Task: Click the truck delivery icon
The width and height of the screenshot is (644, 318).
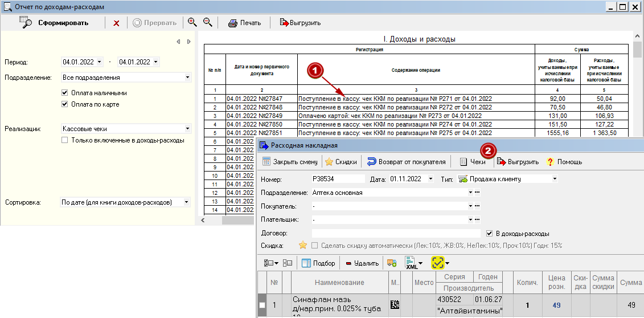Action: (392, 263)
